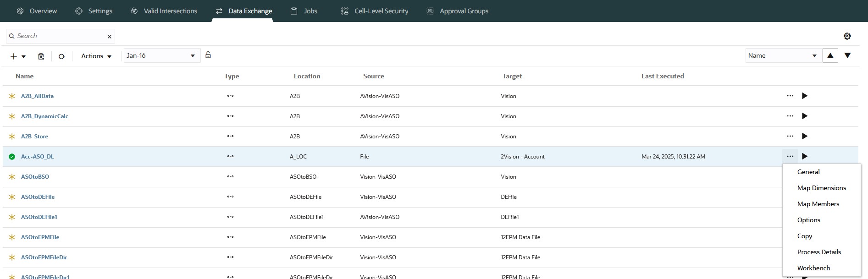Run the A2B_AllData integration play button
This screenshot has height=279, width=868.
804,96
